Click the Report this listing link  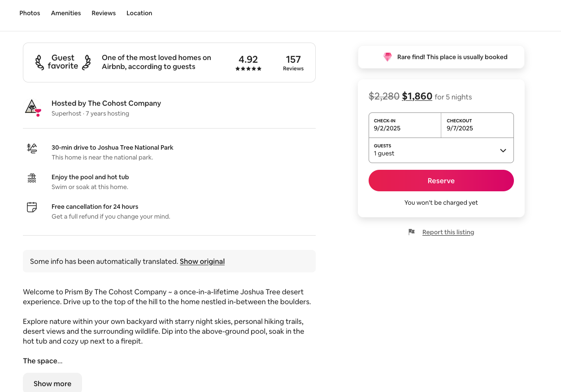[448, 232]
